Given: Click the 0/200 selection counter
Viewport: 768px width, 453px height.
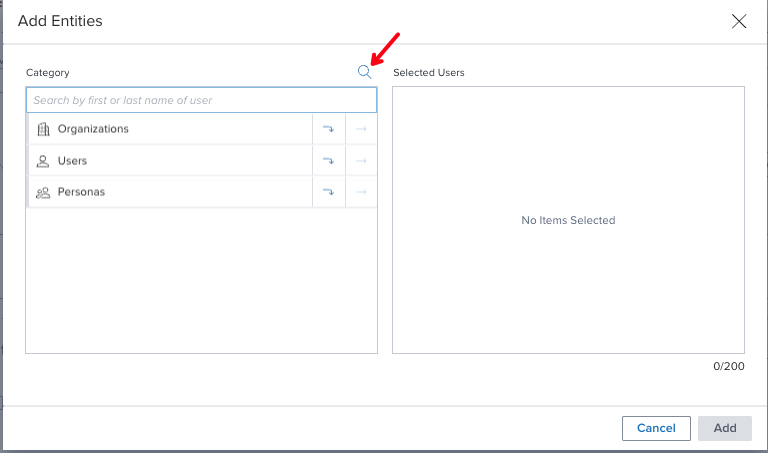Looking at the screenshot, I should (x=729, y=366).
